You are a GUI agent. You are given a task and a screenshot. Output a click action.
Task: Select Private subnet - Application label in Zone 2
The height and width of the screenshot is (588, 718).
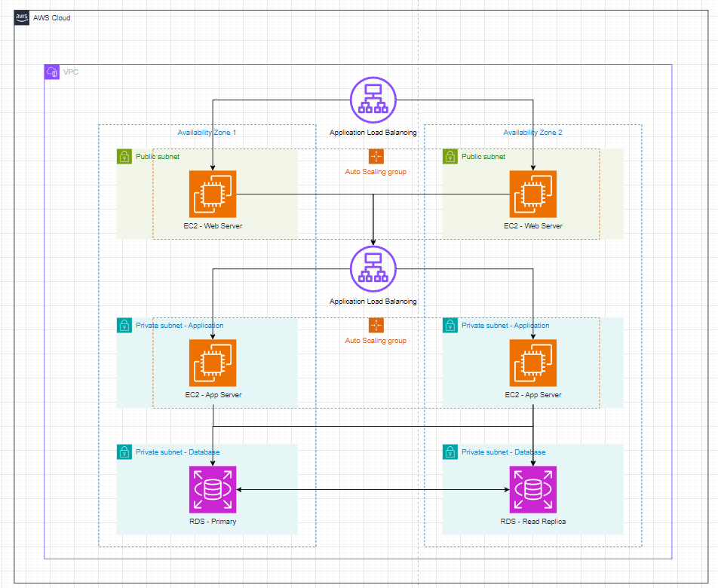(505, 326)
